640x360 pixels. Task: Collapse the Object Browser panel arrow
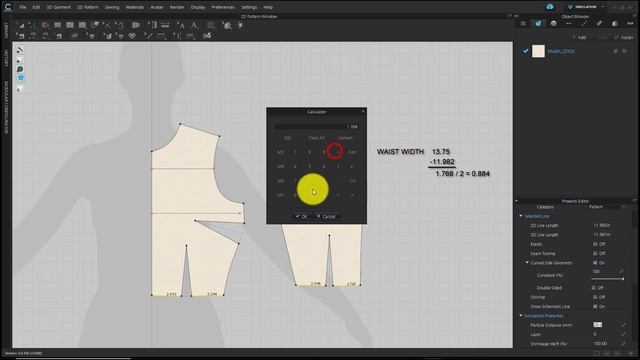(x=516, y=16)
